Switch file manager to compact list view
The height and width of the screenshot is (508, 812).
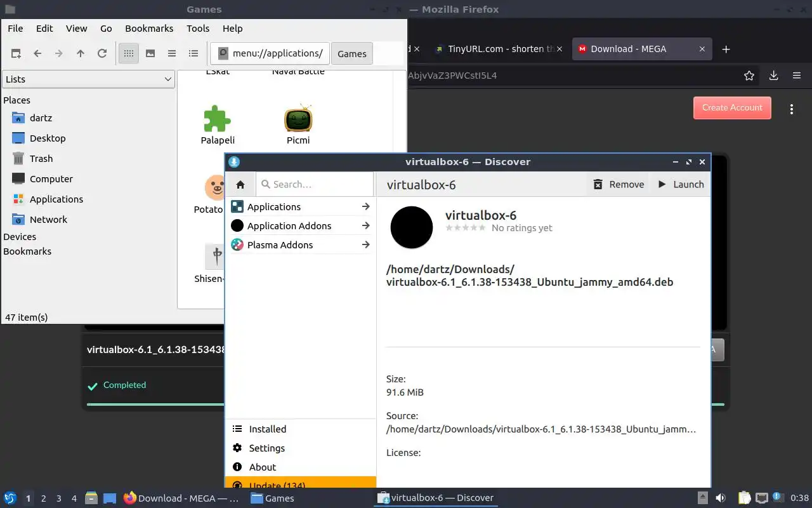point(172,53)
